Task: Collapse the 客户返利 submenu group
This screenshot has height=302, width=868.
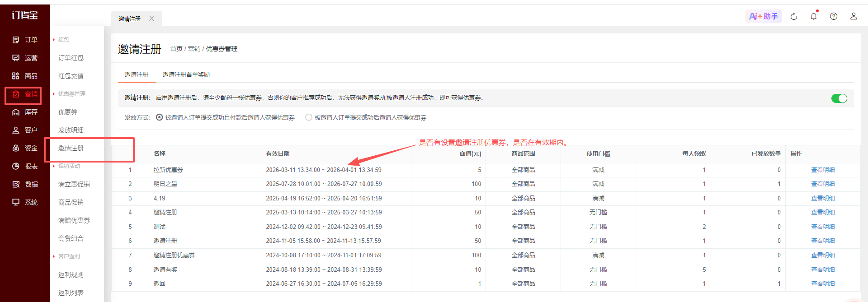Action: tap(66, 256)
